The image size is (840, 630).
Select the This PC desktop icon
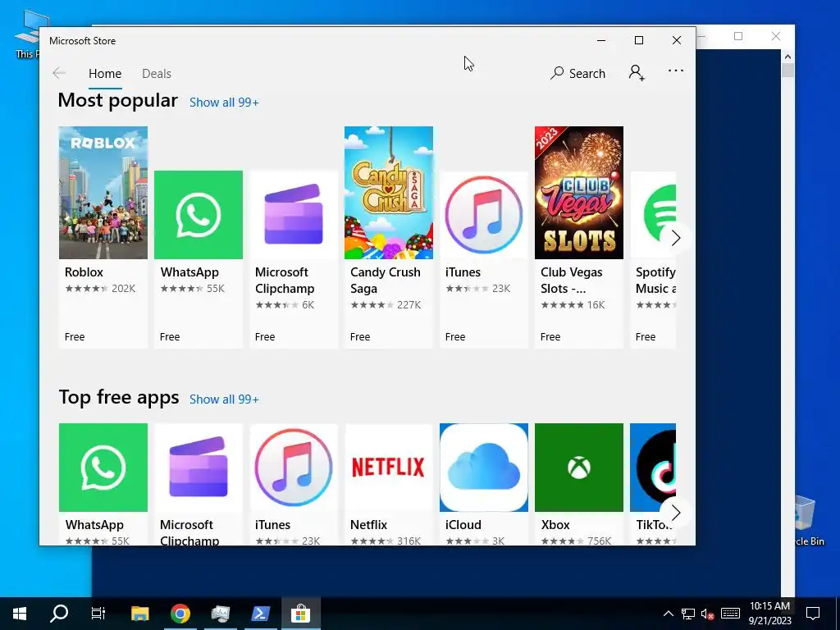[25, 33]
